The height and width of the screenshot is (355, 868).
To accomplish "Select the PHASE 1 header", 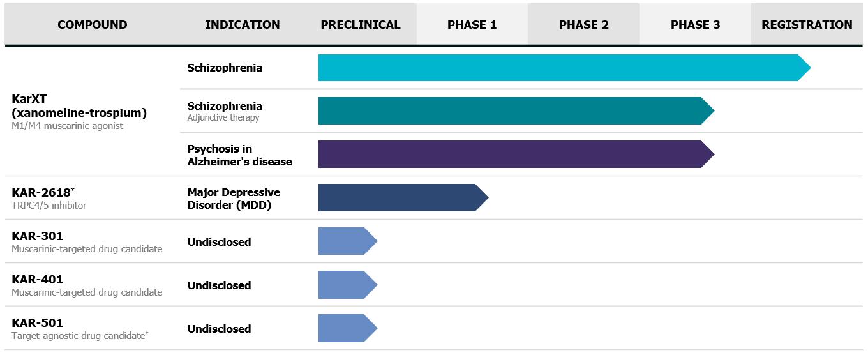I will tap(472, 25).
